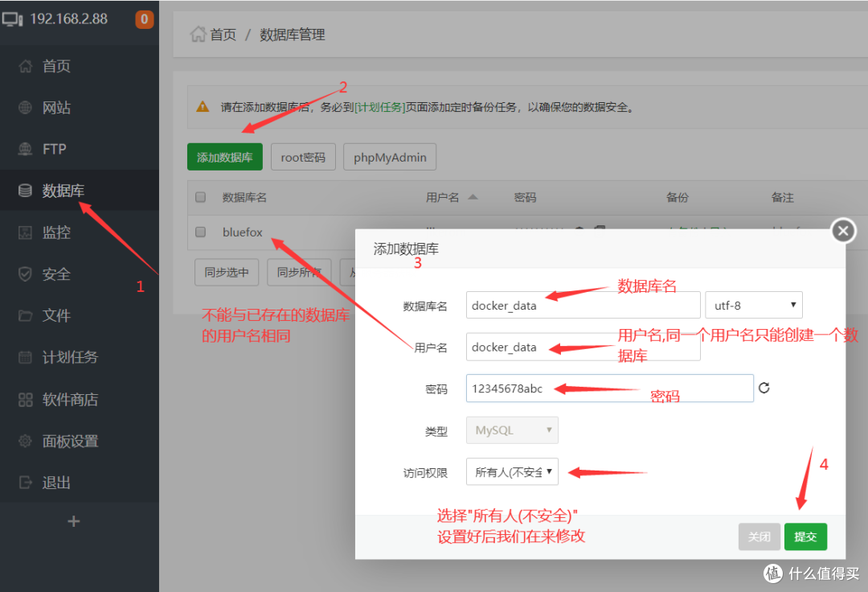Click the gray 关闭 button
Image resolution: width=868 pixels, height=592 pixels.
[759, 536]
